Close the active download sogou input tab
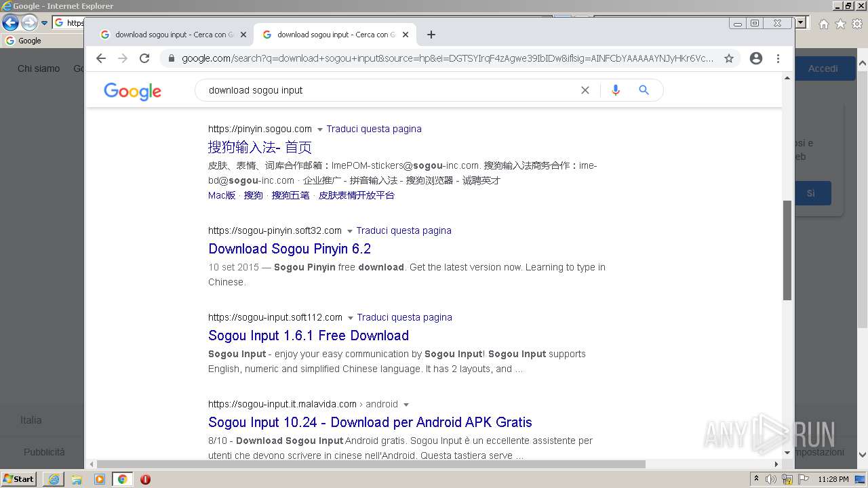The height and width of the screenshot is (488, 868). coord(406,35)
